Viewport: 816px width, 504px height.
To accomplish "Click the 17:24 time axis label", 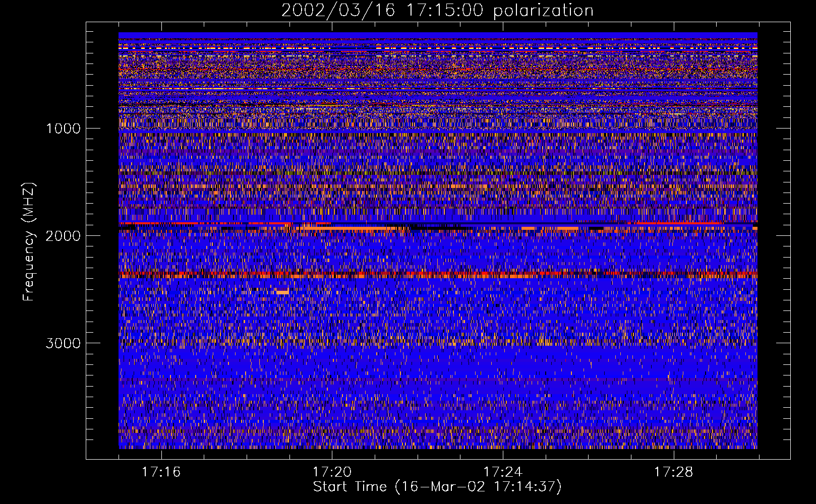I will (503, 472).
